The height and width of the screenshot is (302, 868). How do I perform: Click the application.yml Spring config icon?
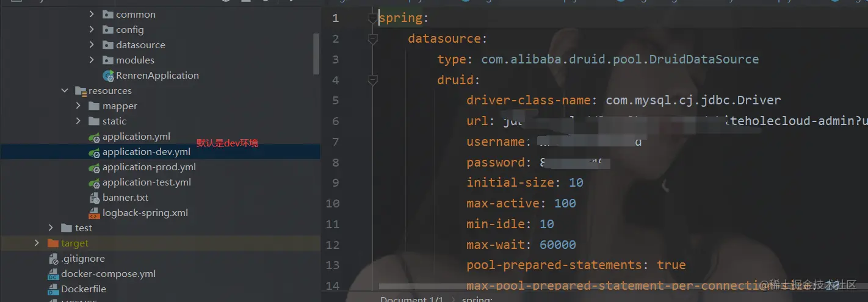94,137
